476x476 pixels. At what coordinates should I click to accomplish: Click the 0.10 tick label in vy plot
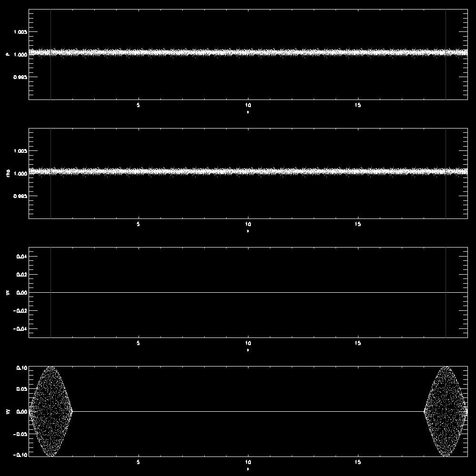(20, 367)
